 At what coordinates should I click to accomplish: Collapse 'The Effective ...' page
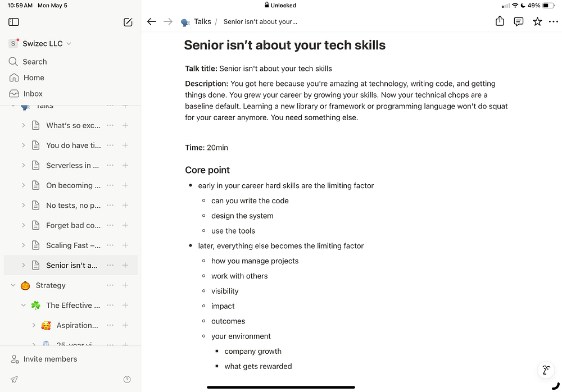23,306
